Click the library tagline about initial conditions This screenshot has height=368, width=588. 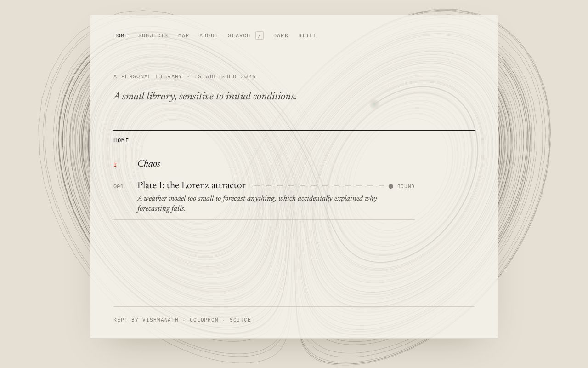(205, 96)
